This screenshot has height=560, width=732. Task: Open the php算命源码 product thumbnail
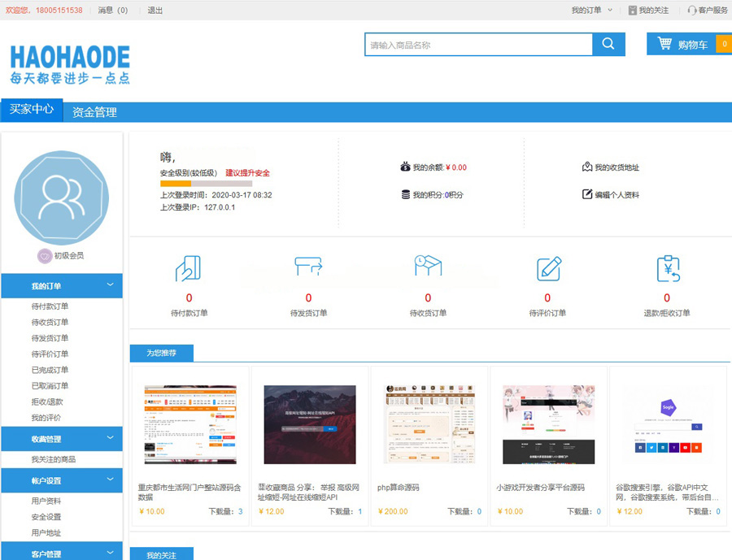429,424
